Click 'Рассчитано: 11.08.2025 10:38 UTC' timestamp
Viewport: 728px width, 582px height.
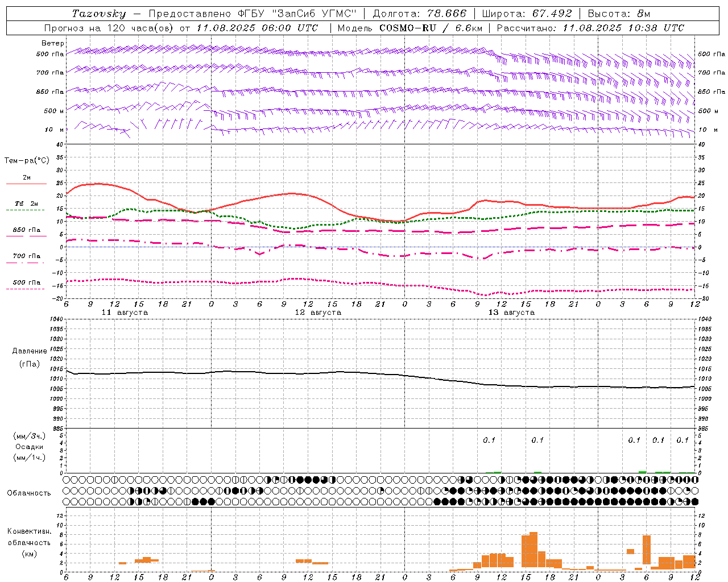click(590, 28)
